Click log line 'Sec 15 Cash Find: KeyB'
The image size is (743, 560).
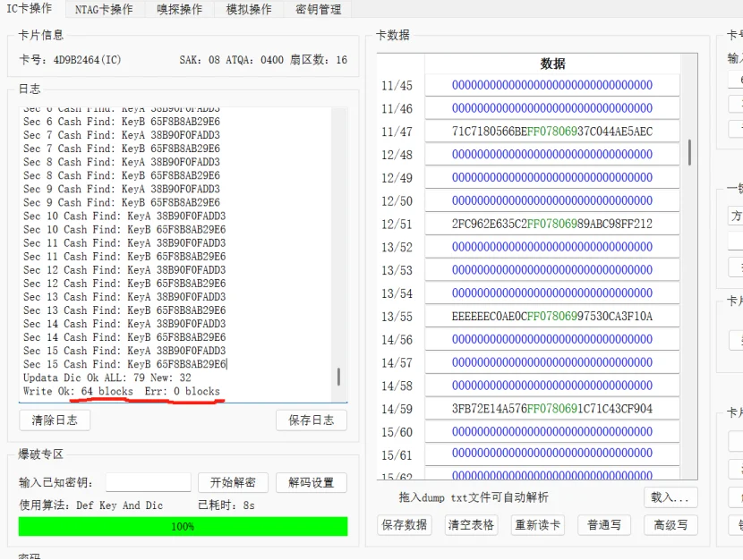tap(124, 364)
